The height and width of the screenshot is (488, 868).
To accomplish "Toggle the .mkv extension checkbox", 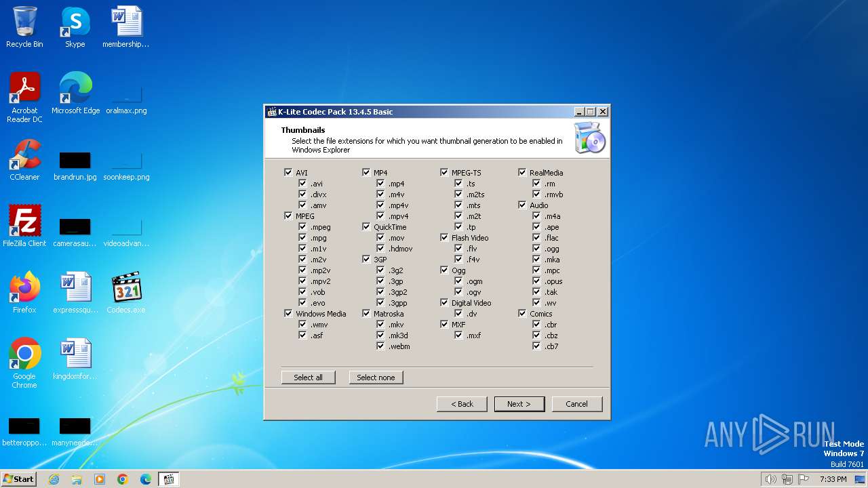I will (380, 325).
